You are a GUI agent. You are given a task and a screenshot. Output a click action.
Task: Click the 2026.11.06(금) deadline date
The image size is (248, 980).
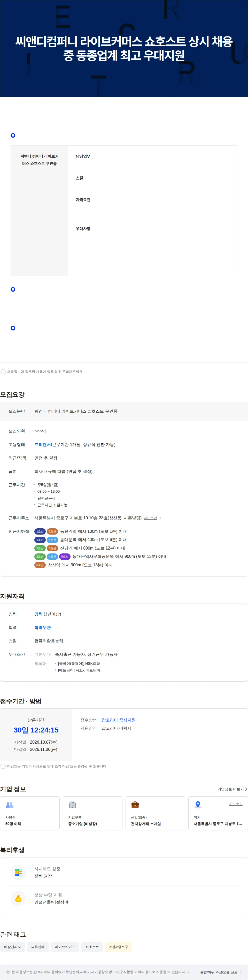[43, 750]
